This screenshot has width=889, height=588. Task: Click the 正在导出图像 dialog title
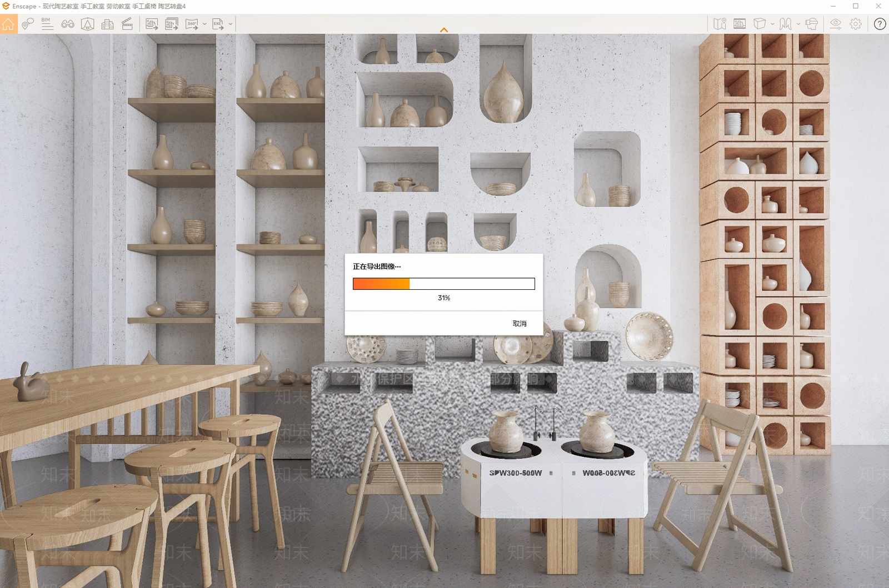pos(377,267)
